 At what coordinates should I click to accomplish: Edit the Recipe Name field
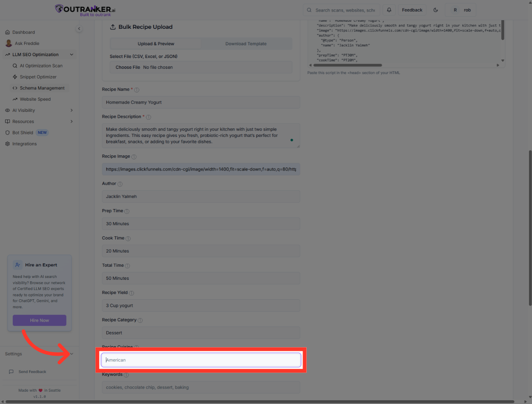click(x=201, y=102)
